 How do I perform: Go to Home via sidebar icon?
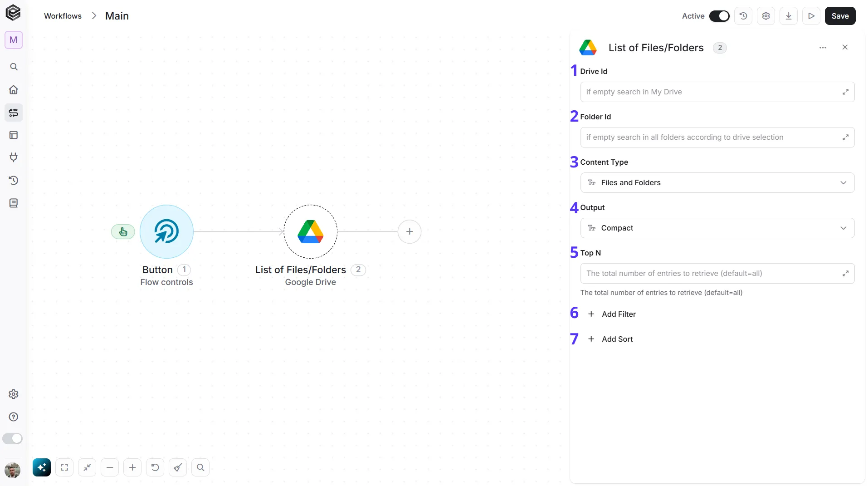click(14, 90)
